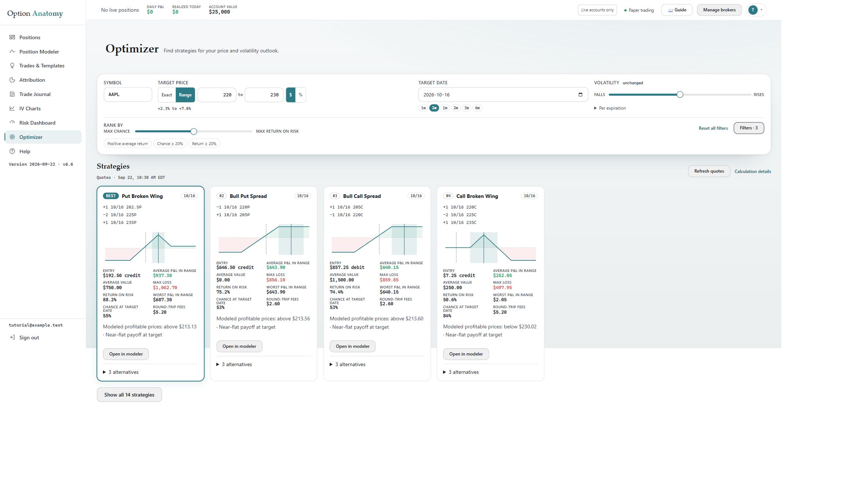This screenshot has width=868, height=479.
Task: Click the user avatar T
Action: (x=753, y=10)
